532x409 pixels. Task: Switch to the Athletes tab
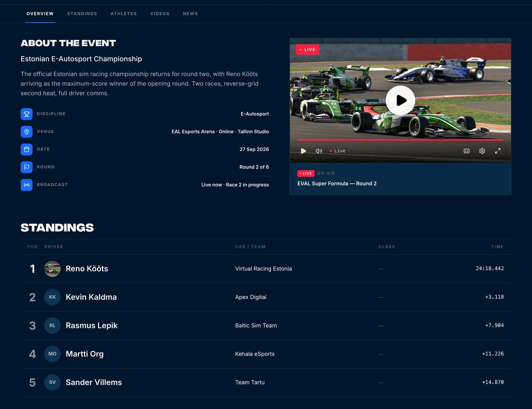click(x=124, y=14)
